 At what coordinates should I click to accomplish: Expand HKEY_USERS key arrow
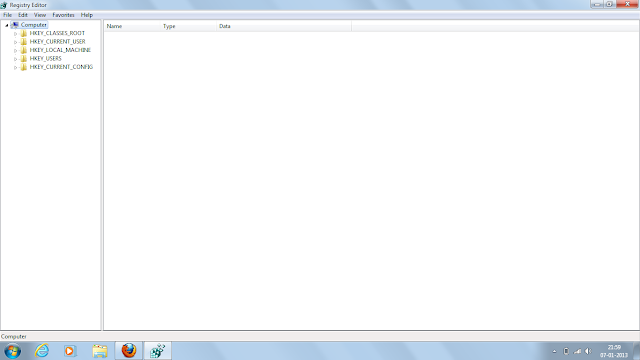coord(16,59)
